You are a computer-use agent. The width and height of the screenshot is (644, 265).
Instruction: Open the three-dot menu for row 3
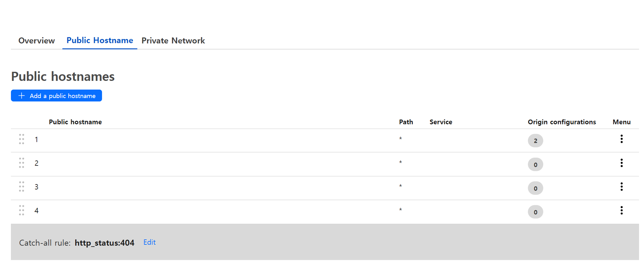[x=621, y=187]
